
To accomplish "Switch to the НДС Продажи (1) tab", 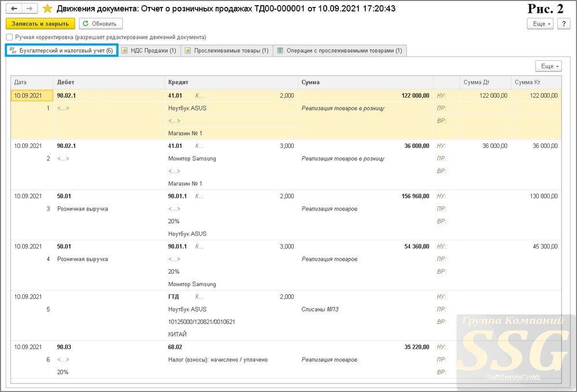I will coord(149,50).
